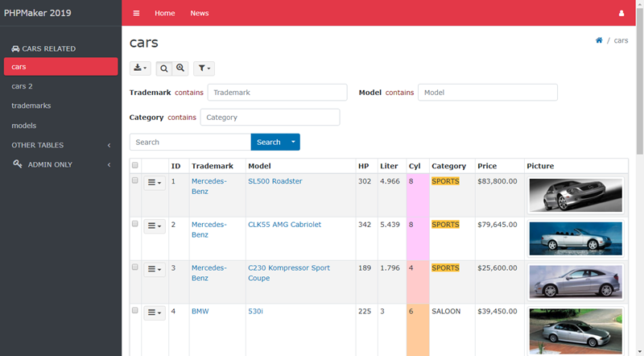644x356 pixels.
Task: Select the checkbox for BMW 530i row
Action: point(135,310)
